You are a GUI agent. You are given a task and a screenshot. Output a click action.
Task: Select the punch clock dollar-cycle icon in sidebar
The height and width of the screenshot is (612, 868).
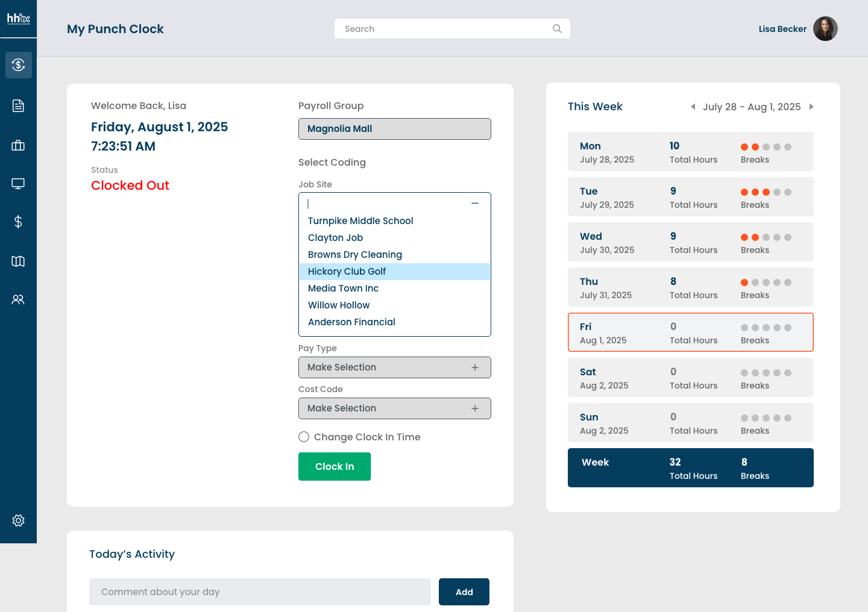point(19,64)
